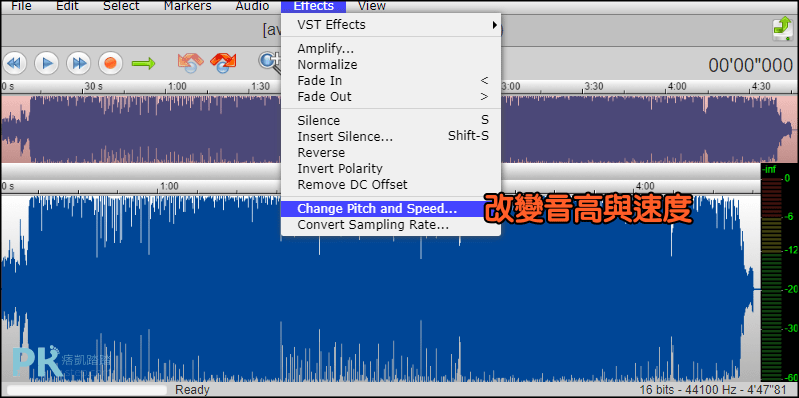Click the green export icon at top right
The height and width of the screenshot is (398, 799).
pos(782,29)
